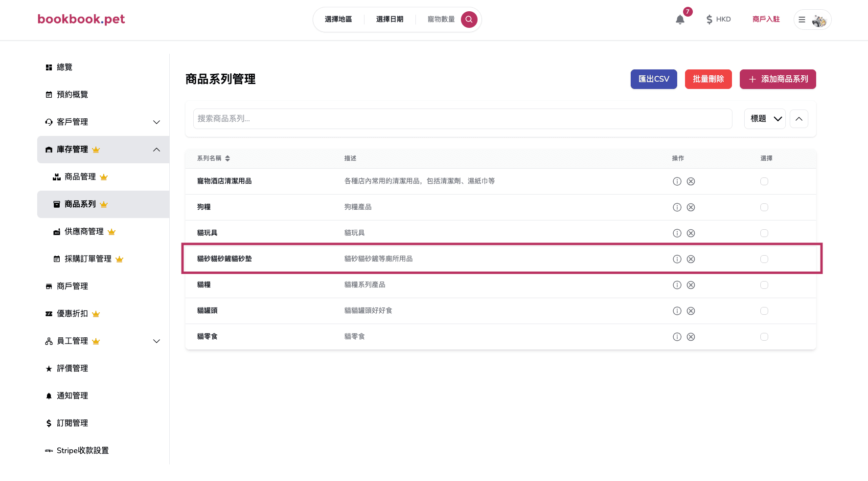Select checkbox for 寵物酒店清潔用品
868x481 pixels.
click(x=764, y=181)
